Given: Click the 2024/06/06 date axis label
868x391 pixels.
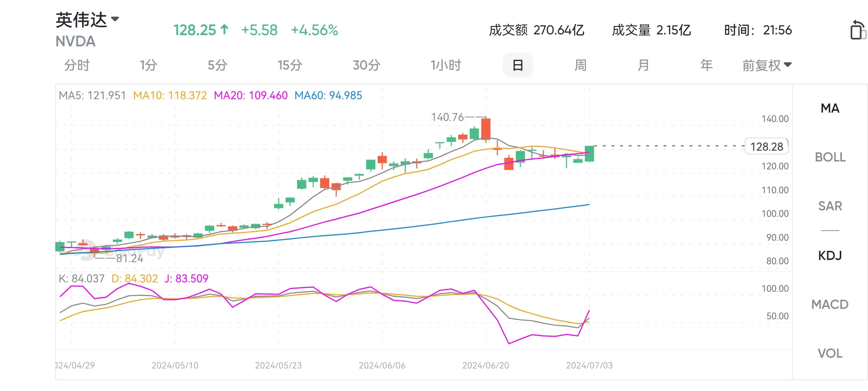Looking at the screenshot, I should tap(382, 366).
